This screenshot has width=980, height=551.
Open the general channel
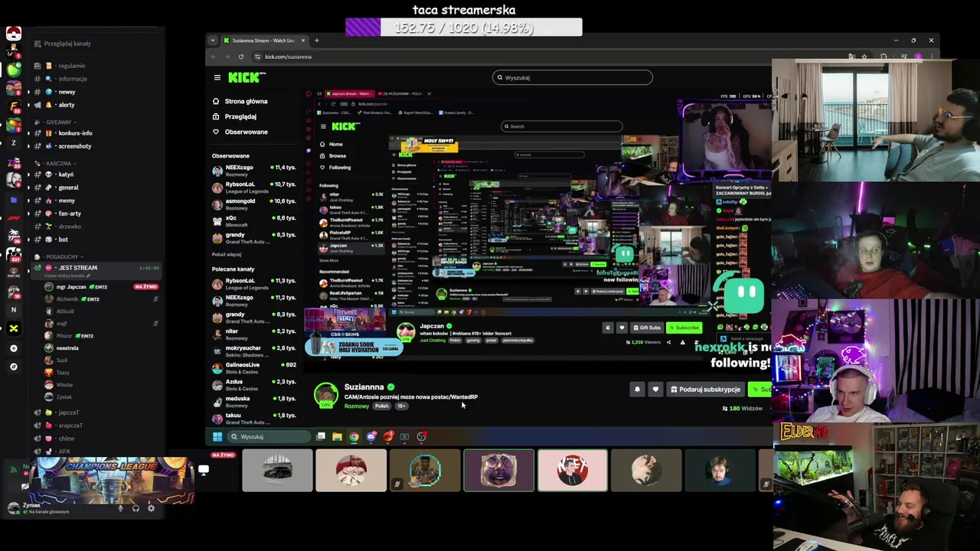click(68, 187)
